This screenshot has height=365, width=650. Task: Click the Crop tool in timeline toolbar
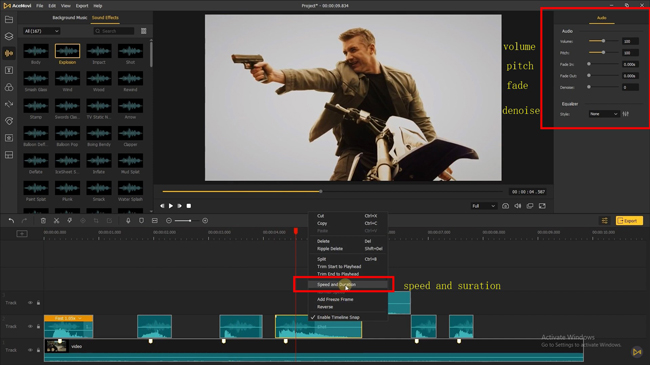pos(96,221)
